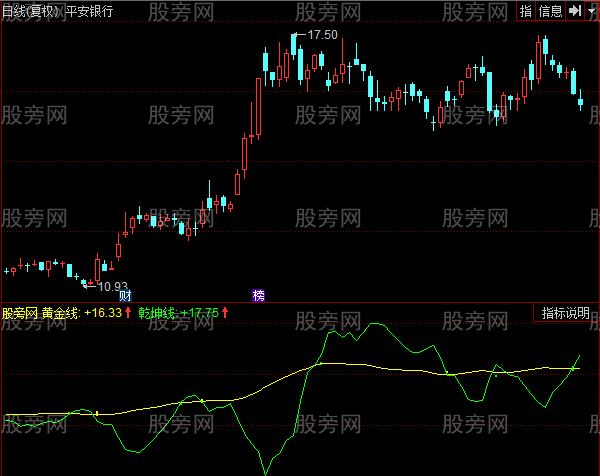Select the 10.93 low price label
Image resolution: width=600 pixels, height=476 pixels.
[112, 287]
